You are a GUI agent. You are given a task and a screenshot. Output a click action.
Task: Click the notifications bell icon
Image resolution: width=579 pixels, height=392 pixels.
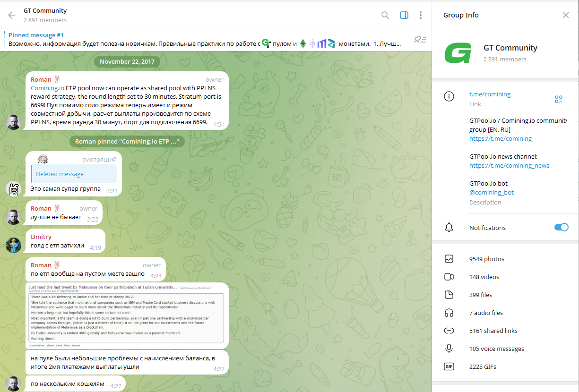449,228
